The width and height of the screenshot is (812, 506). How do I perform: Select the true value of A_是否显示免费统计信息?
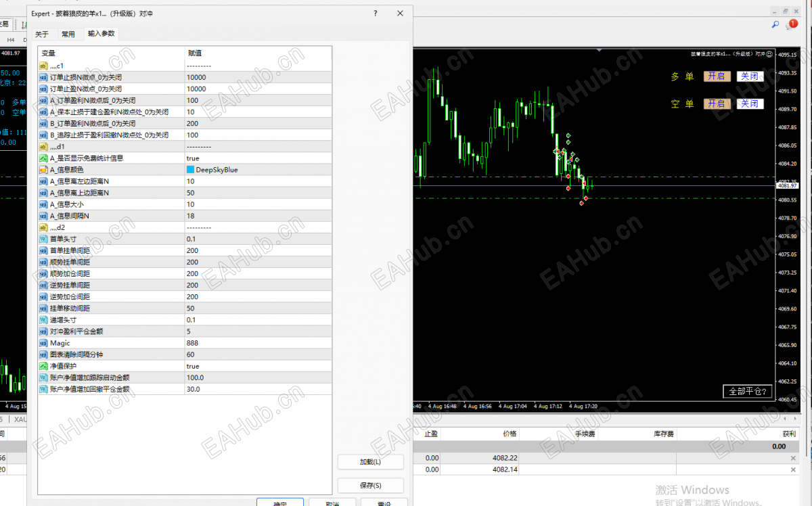pyautogui.click(x=258, y=158)
